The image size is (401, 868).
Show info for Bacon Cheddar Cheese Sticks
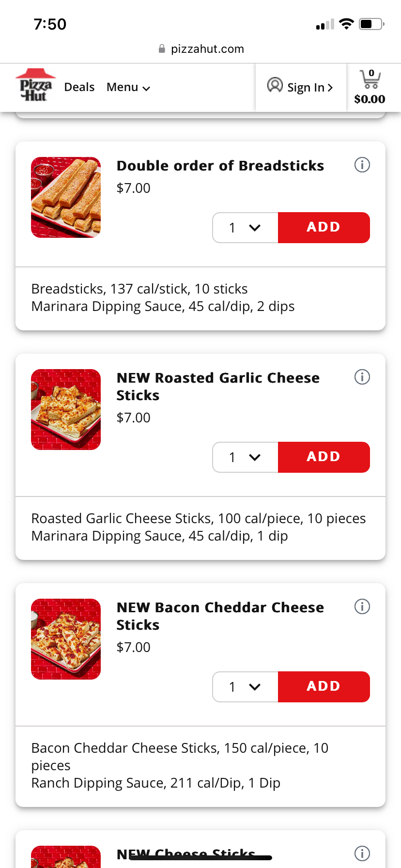(362, 606)
